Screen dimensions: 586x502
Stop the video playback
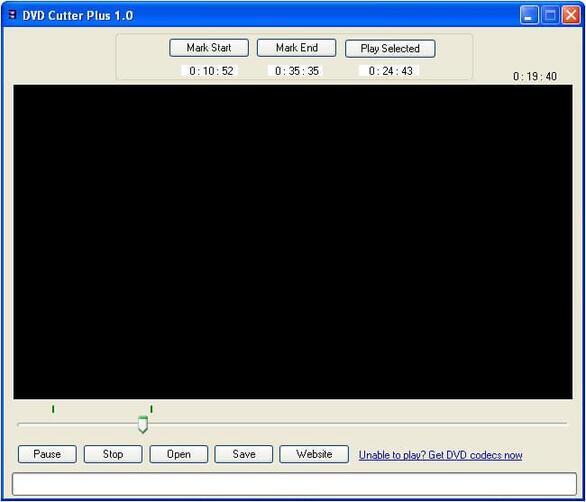(x=113, y=454)
